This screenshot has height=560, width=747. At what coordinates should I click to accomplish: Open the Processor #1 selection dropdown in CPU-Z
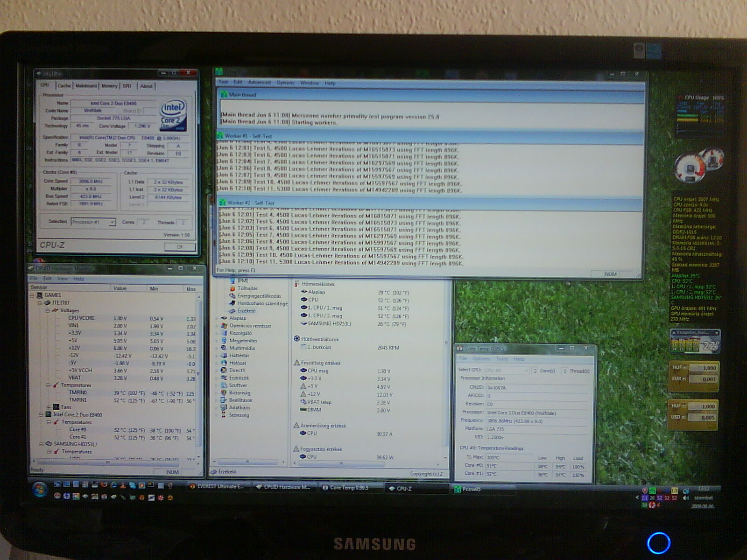pos(112,223)
